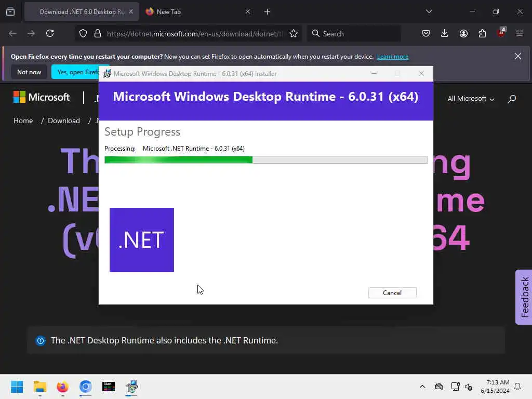Open the clock showing 7:13 AM
The image size is (532, 399).
pyautogui.click(x=495, y=387)
